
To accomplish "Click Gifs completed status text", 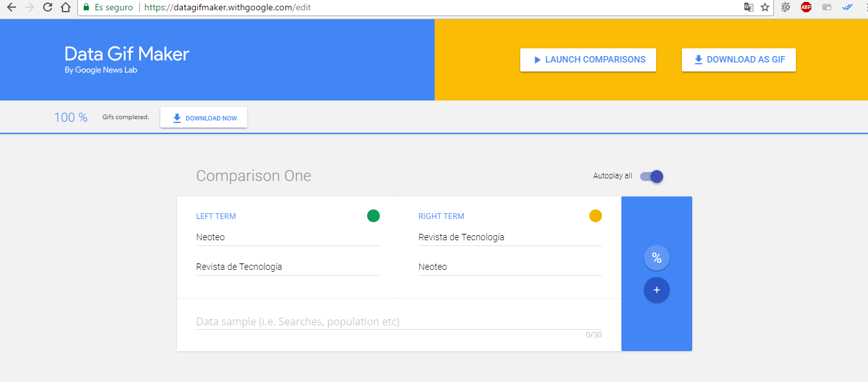I will click(126, 117).
